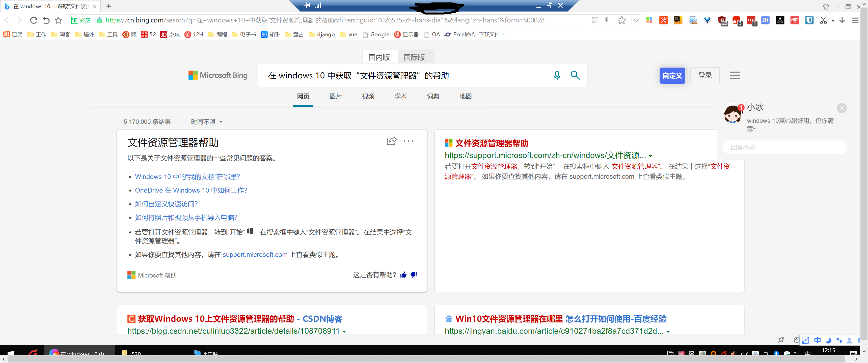The image size is (868, 363).
Task: Click the thumbs up feedback icon
Action: [x=403, y=275]
